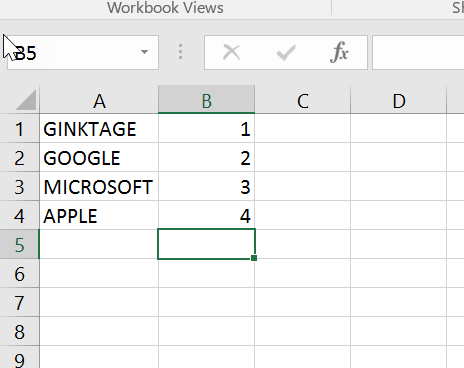Select row 8 header
The width and height of the screenshot is (464, 368).
pos(19,332)
